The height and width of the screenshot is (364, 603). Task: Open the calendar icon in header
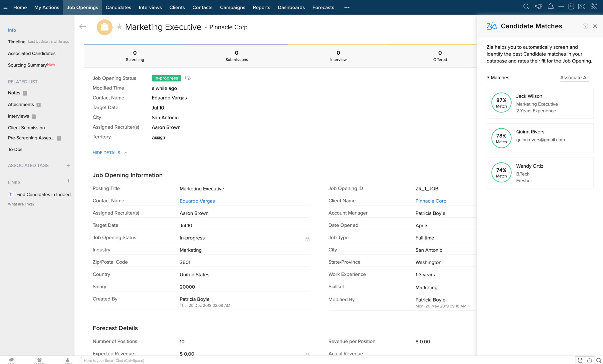pyautogui.click(x=571, y=7)
